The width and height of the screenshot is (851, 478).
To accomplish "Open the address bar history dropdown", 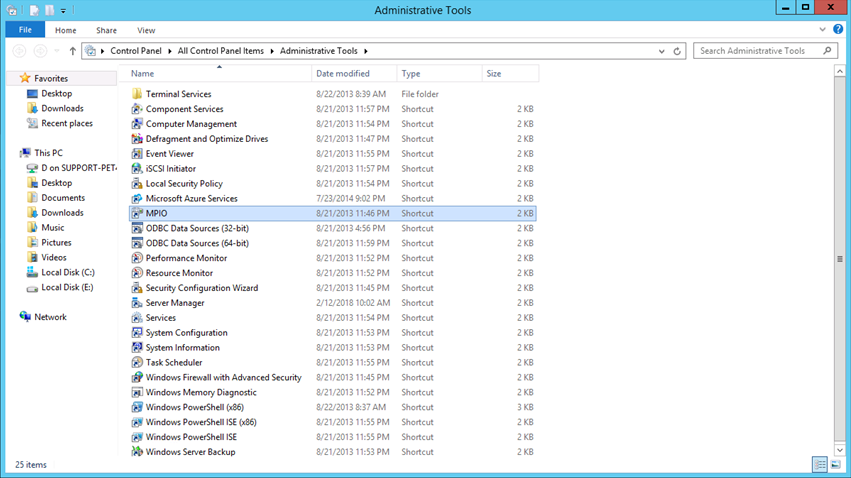I will pyautogui.click(x=662, y=51).
